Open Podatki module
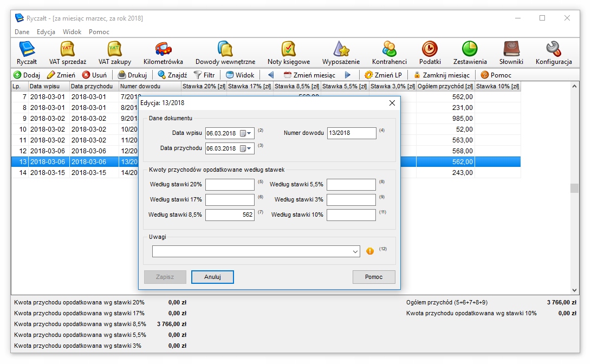This screenshot has height=364, width=591. [x=430, y=49]
